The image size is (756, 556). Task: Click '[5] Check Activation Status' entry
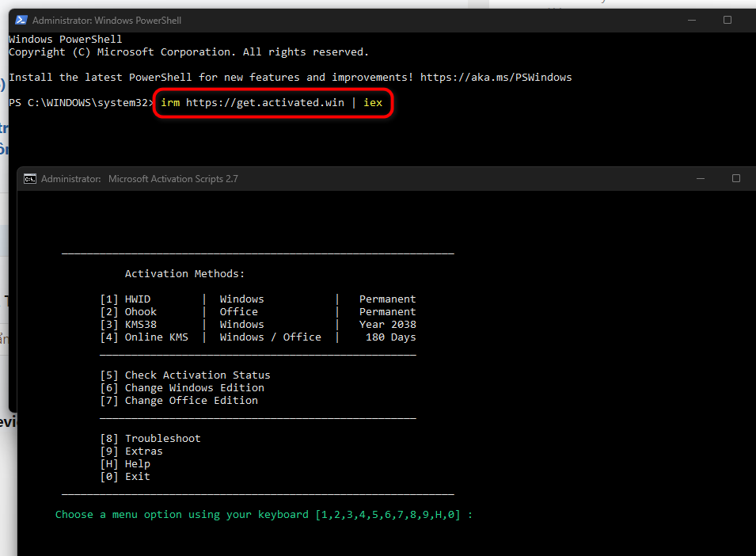(x=185, y=375)
